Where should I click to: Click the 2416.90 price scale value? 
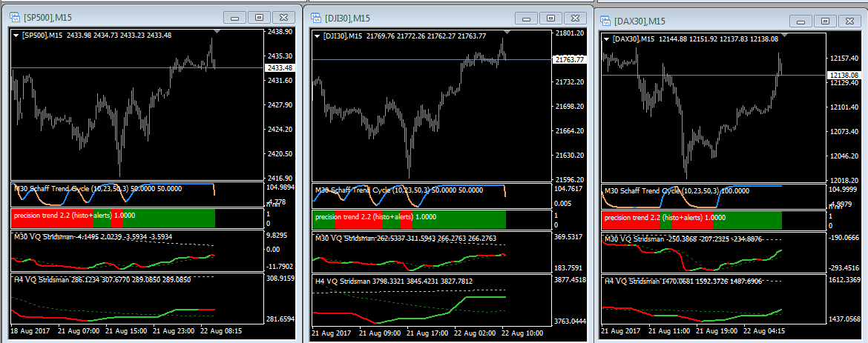point(280,178)
